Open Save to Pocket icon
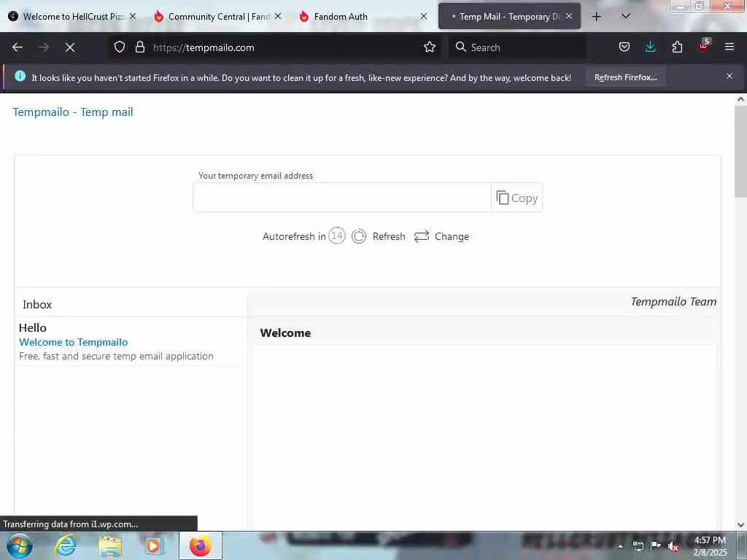The height and width of the screenshot is (560, 747). tap(624, 47)
